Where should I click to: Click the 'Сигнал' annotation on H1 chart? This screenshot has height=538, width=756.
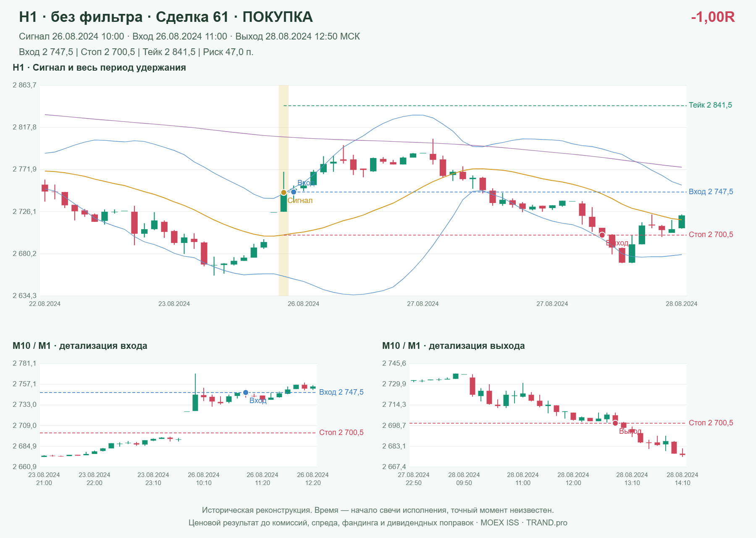coord(300,200)
